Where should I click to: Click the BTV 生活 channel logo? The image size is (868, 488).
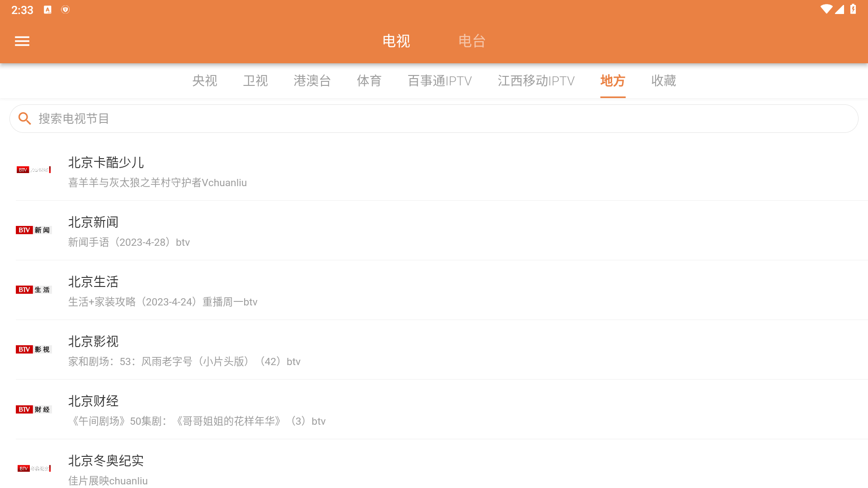coord(34,290)
